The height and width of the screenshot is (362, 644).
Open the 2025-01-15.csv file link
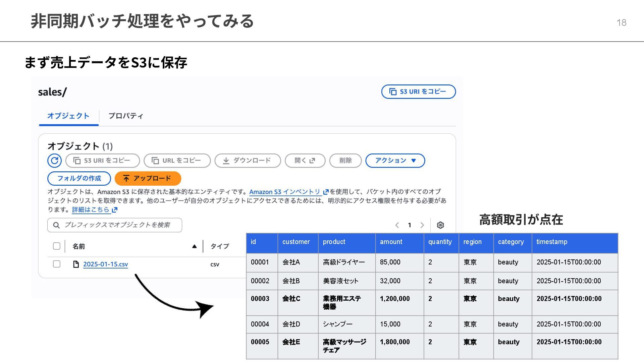105,264
